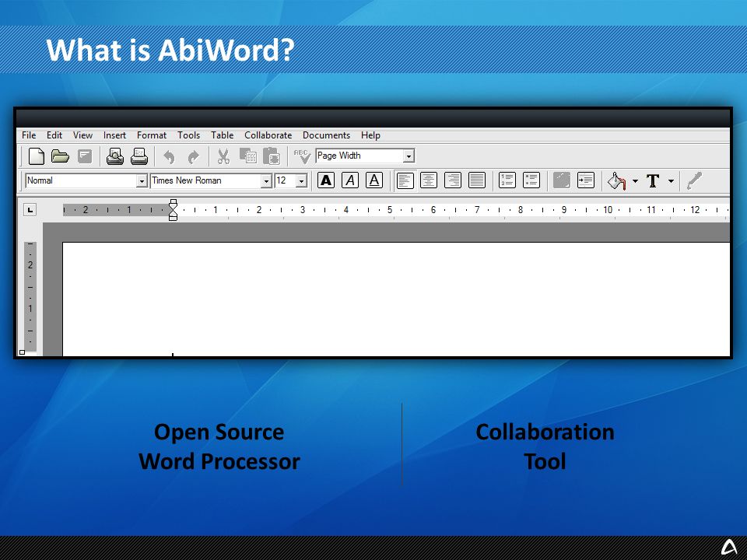Save document using the floppy disk icon

click(85, 156)
